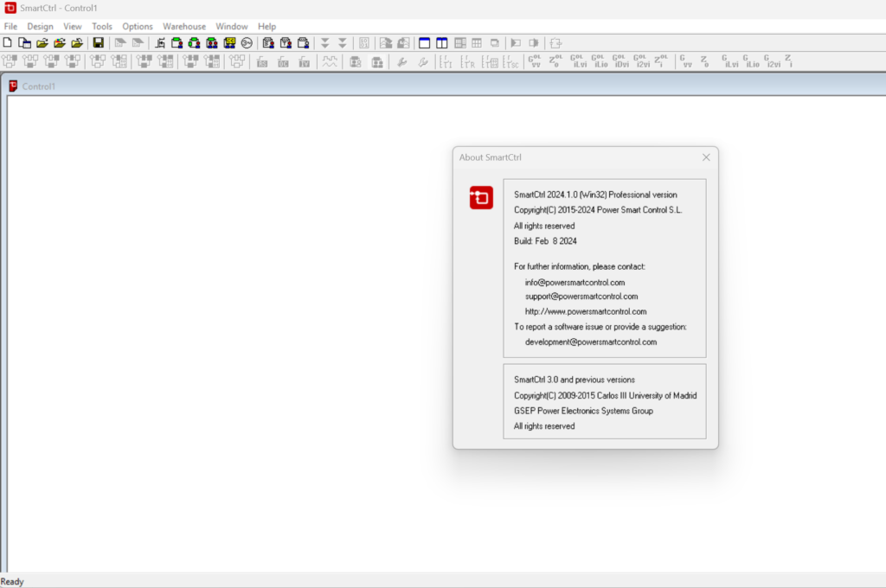Viewport: 886px width, 588px height.
Task: Open the Help menu
Action: click(266, 27)
